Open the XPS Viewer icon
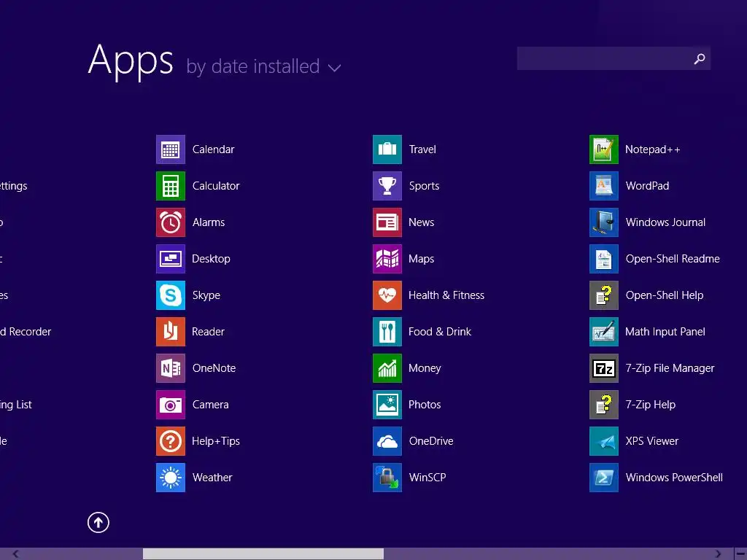Viewport: 747px width, 560px height. [x=604, y=441]
